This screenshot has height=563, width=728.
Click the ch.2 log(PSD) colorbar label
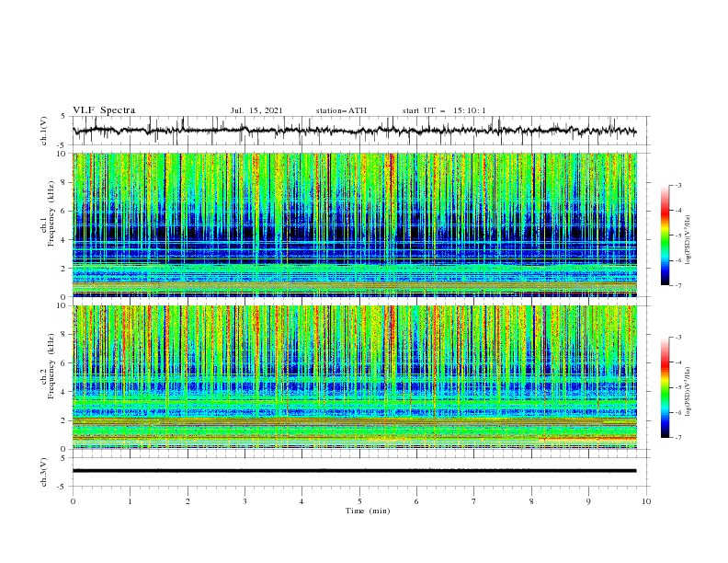coord(688,391)
